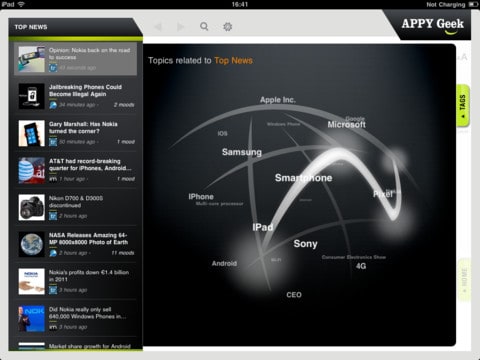Select the Samsung topic

tap(242, 152)
